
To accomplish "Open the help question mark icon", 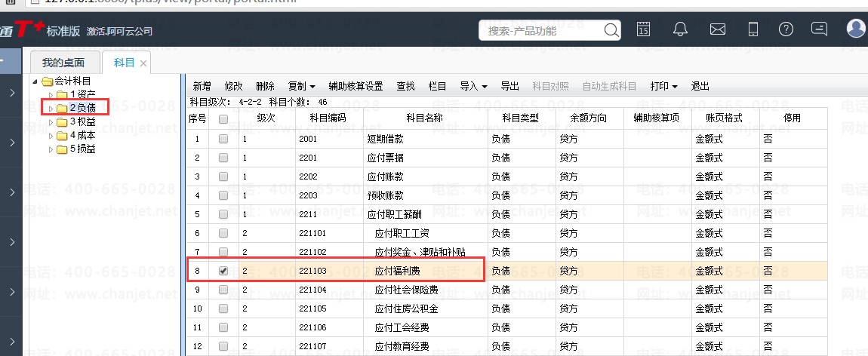I will pos(786,29).
